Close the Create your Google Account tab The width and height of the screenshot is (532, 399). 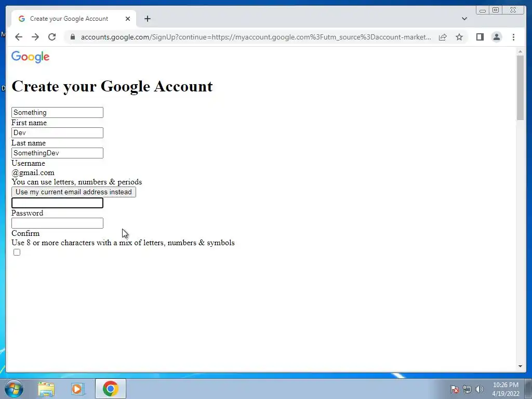(128, 19)
